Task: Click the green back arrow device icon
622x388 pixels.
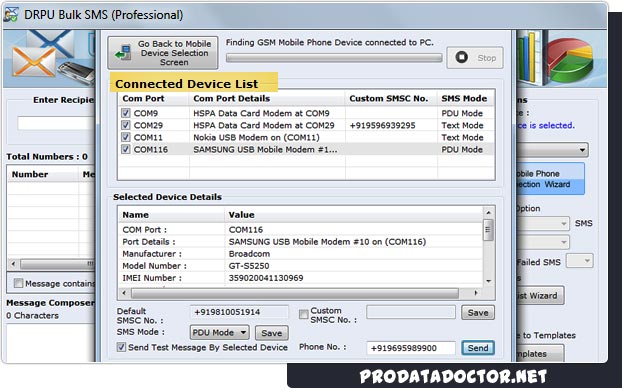Action: pos(123,53)
